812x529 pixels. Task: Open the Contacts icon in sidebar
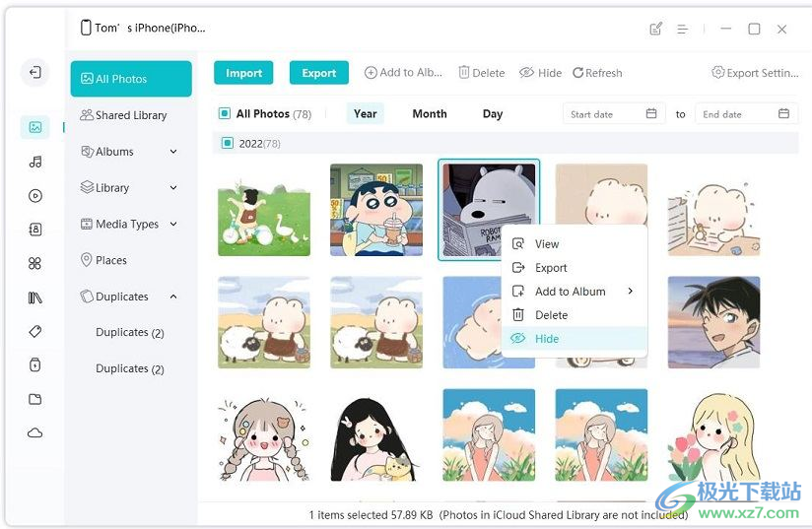35,230
